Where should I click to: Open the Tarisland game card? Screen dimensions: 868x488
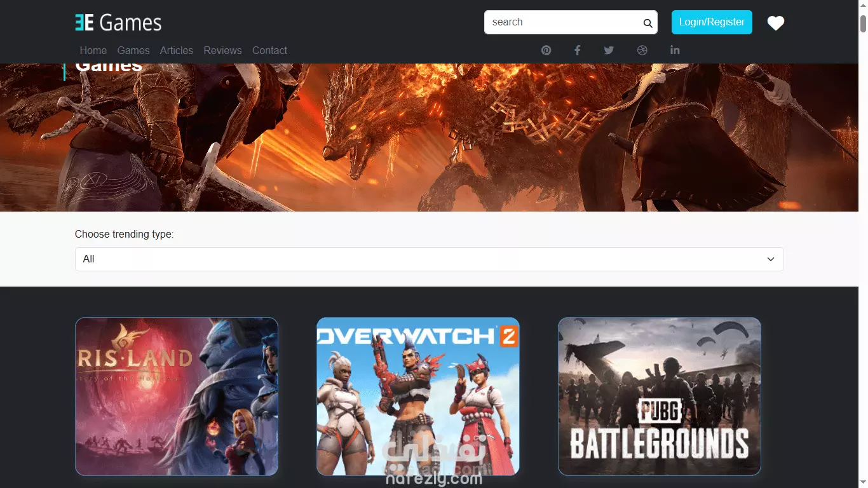177,396
